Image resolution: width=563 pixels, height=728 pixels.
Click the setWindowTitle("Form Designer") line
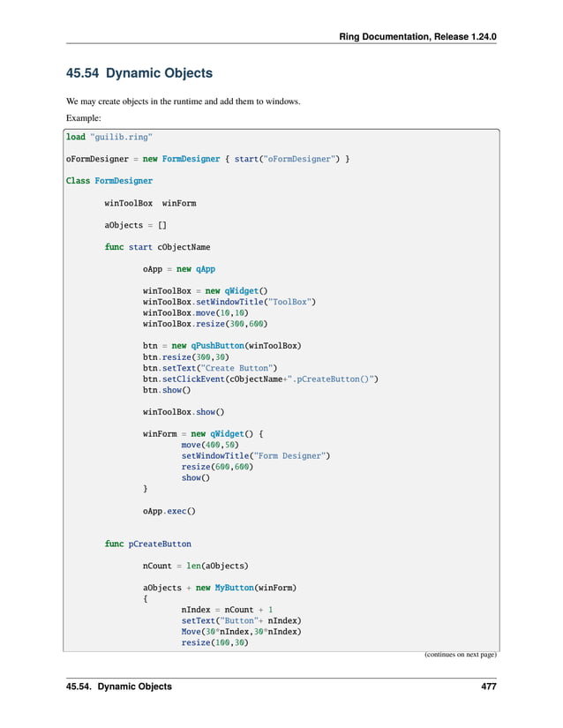click(x=256, y=455)
